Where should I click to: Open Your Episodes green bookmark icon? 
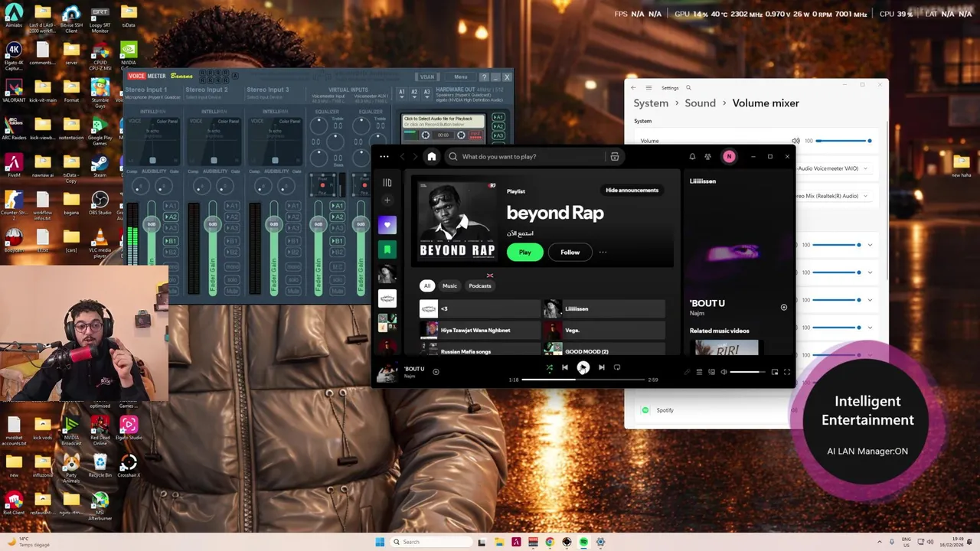tap(387, 249)
